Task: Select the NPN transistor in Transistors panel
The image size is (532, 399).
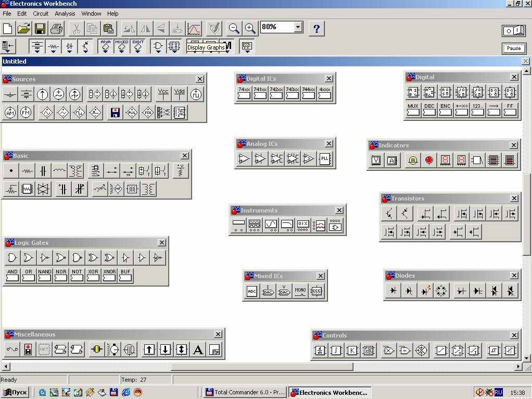Action: coord(389,214)
